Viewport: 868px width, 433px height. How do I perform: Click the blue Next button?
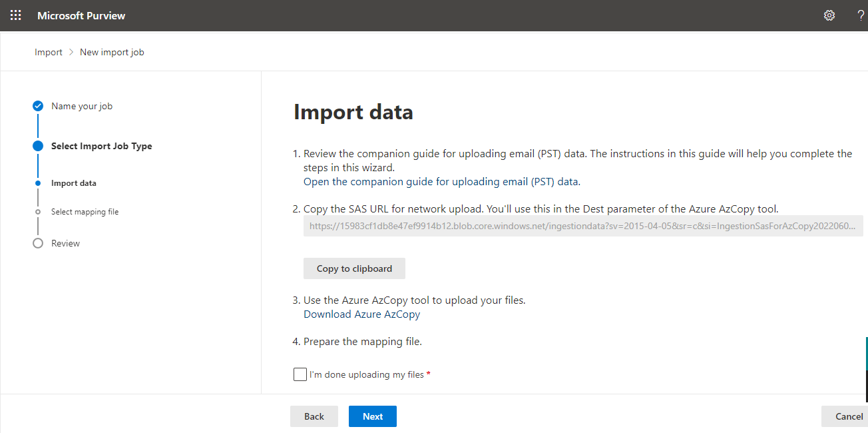point(373,416)
